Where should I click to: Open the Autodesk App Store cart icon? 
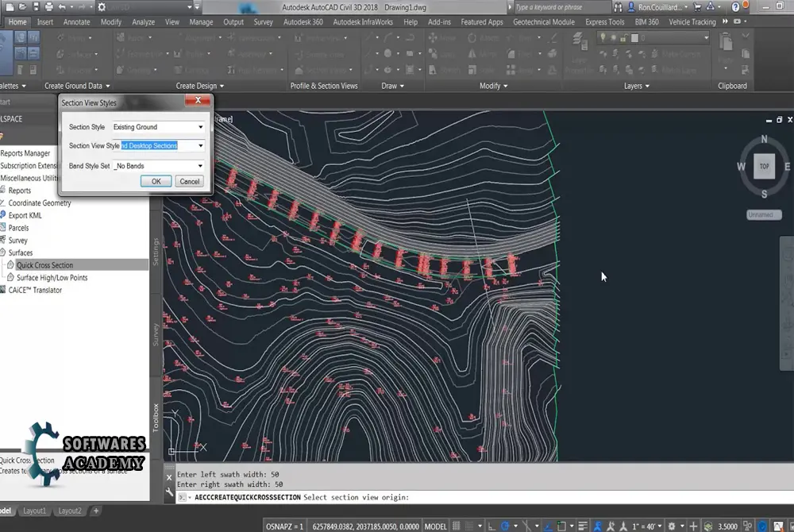(x=697, y=7)
